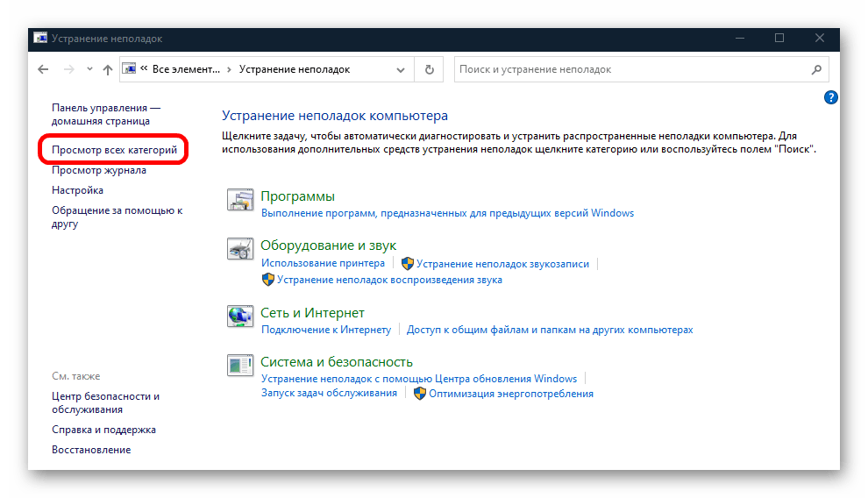
Task: Click the window title bar icon
Action: 40,39
